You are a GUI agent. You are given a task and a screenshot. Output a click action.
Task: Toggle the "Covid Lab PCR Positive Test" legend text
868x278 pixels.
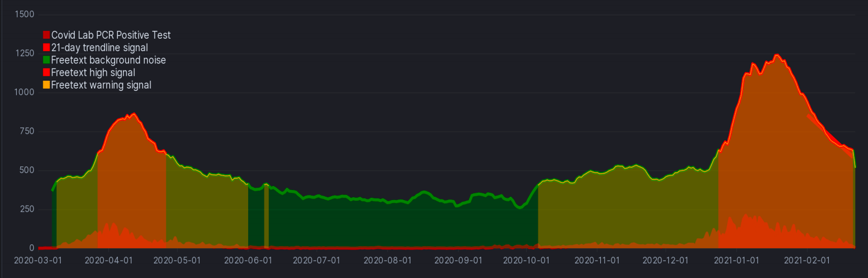coord(111,35)
